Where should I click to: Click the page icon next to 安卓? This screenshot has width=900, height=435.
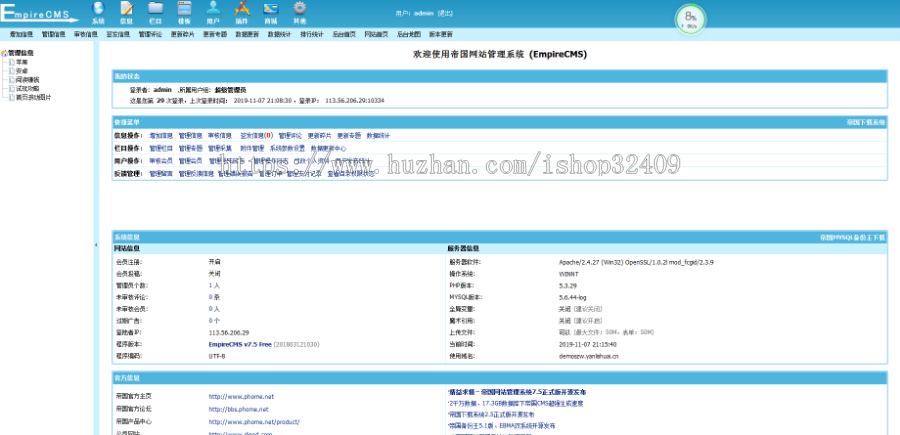coord(11,71)
